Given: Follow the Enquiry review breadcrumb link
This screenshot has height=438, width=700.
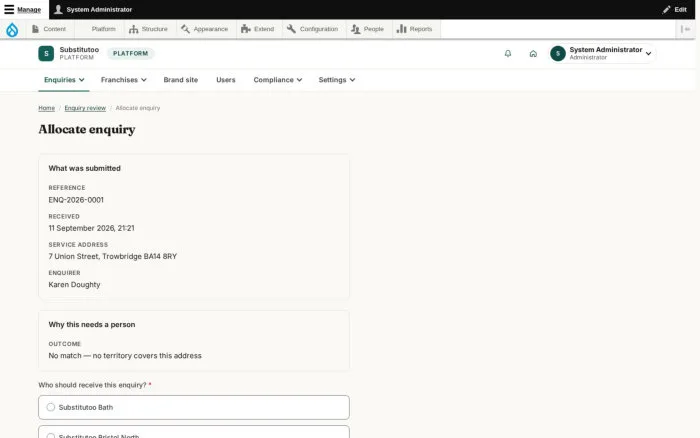Looking at the screenshot, I should pos(85,108).
